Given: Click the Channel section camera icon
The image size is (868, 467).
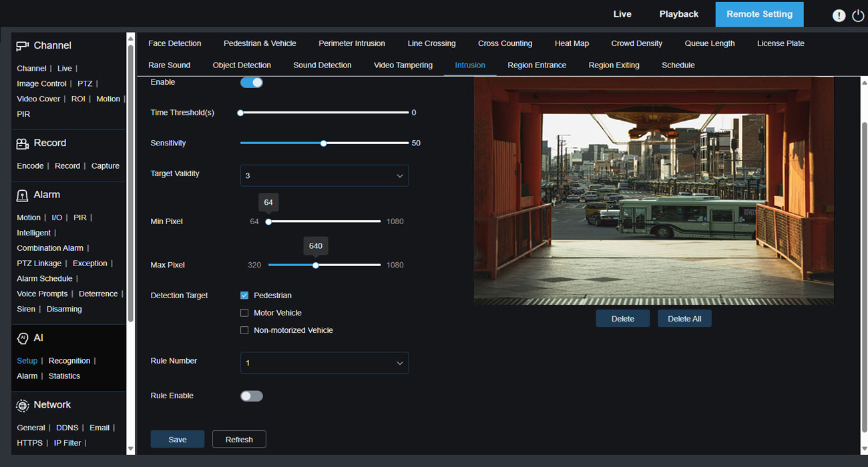Looking at the screenshot, I should click(23, 46).
